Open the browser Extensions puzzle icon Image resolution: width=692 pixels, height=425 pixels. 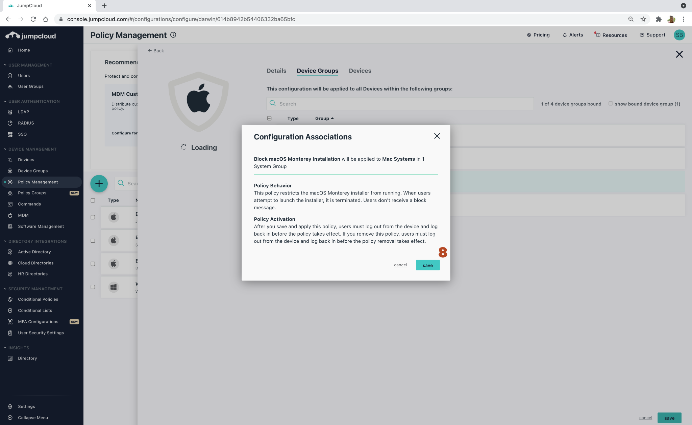(656, 19)
